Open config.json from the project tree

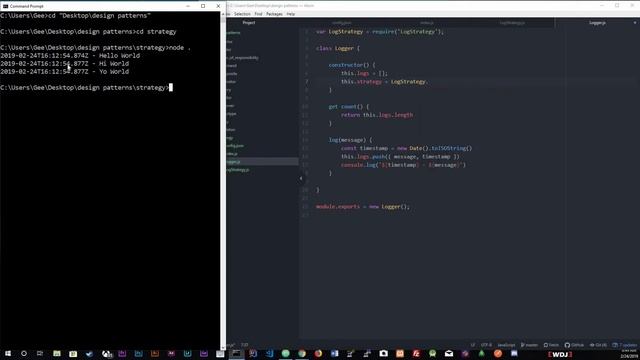coord(235,146)
